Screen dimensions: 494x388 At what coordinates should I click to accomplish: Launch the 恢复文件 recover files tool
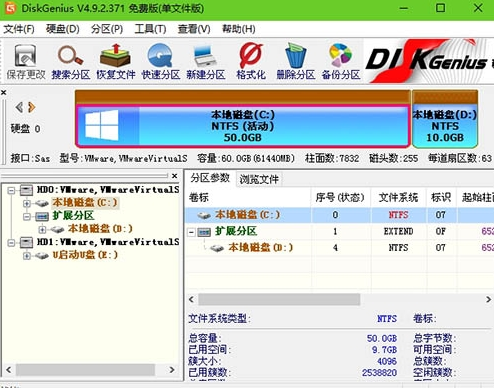[x=116, y=62]
